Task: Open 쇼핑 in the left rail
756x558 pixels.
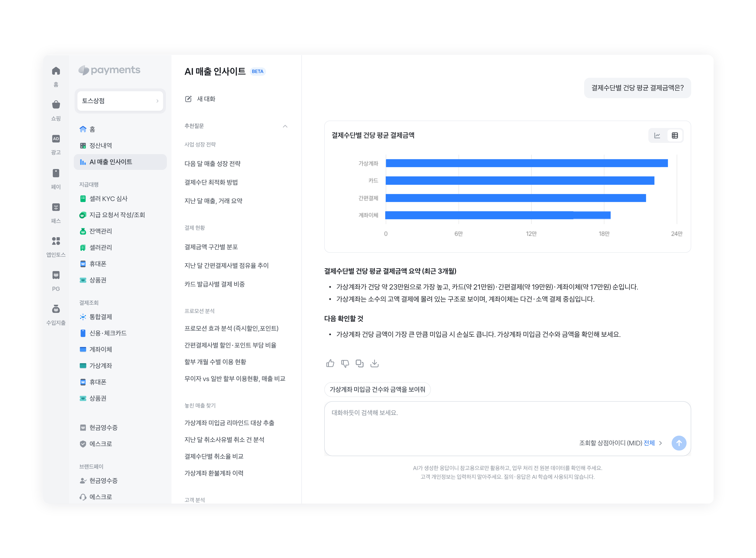Action: tap(56, 111)
